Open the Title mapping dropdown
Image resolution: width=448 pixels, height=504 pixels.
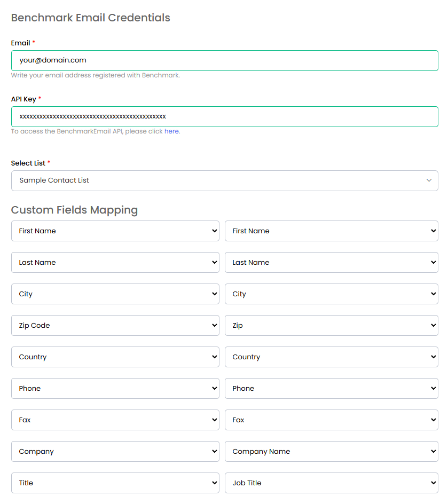(x=115, y=483)
